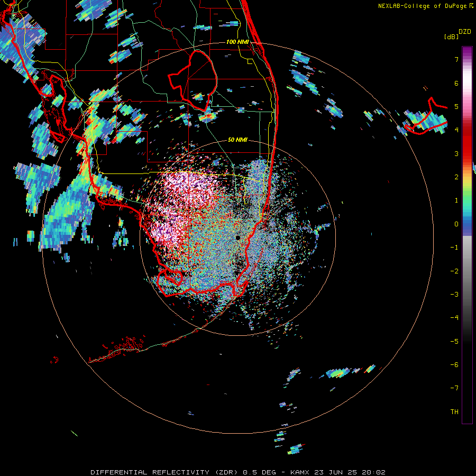Click the 20:02 time stamp in the caption
The width and height of the screenshot is (476, 476).
point(374,472)
